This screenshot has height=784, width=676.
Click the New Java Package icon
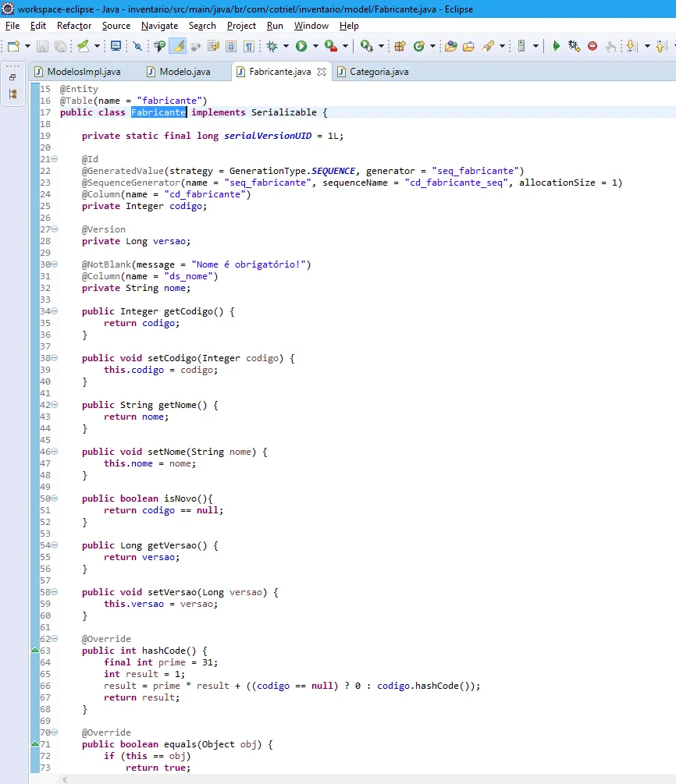400,47
